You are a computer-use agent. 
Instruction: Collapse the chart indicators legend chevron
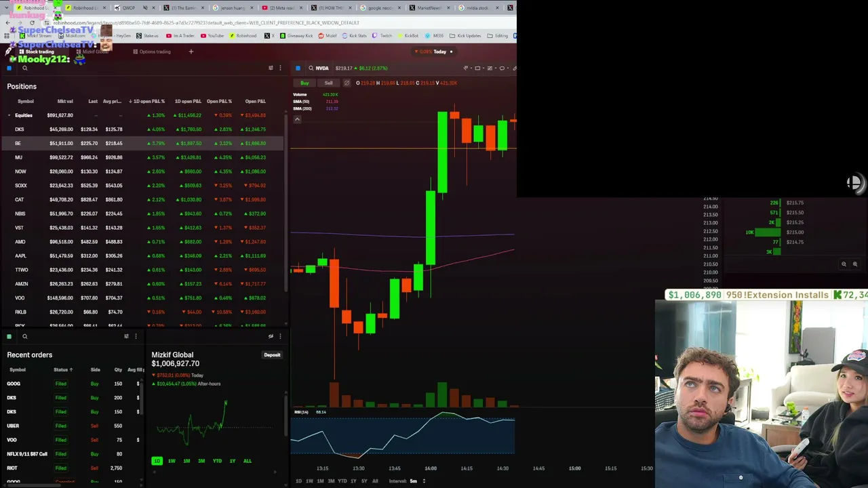297,119
